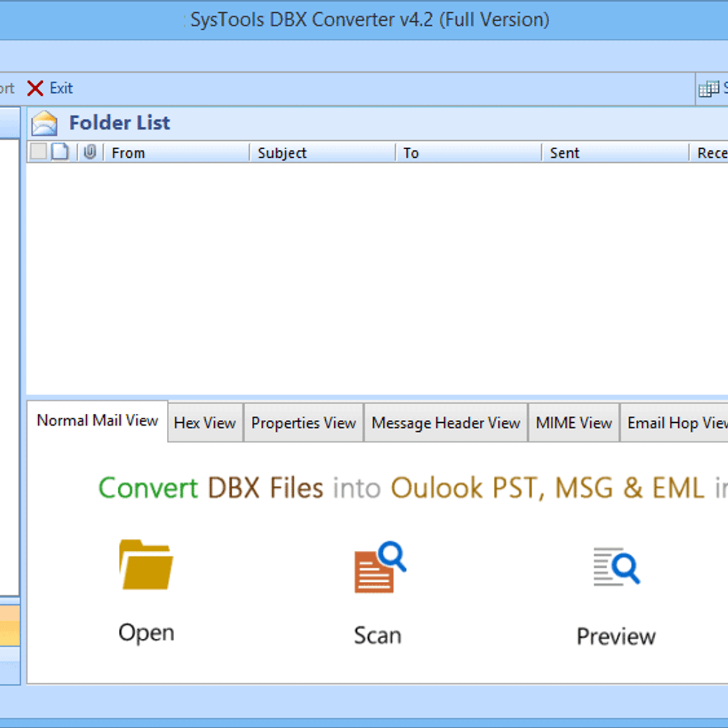Click the Preview label
Screen dimensions: 728x728
pos(616,636)
